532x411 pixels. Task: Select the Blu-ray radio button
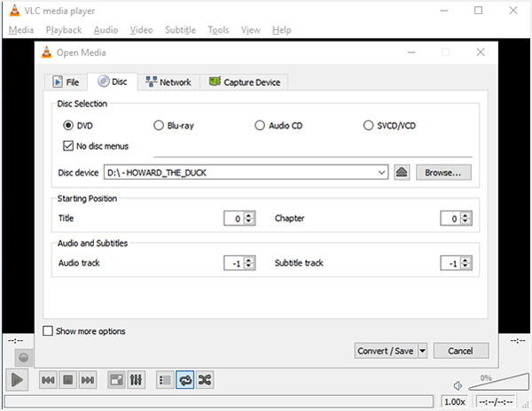pyautogui.click(x=159, y=126)
